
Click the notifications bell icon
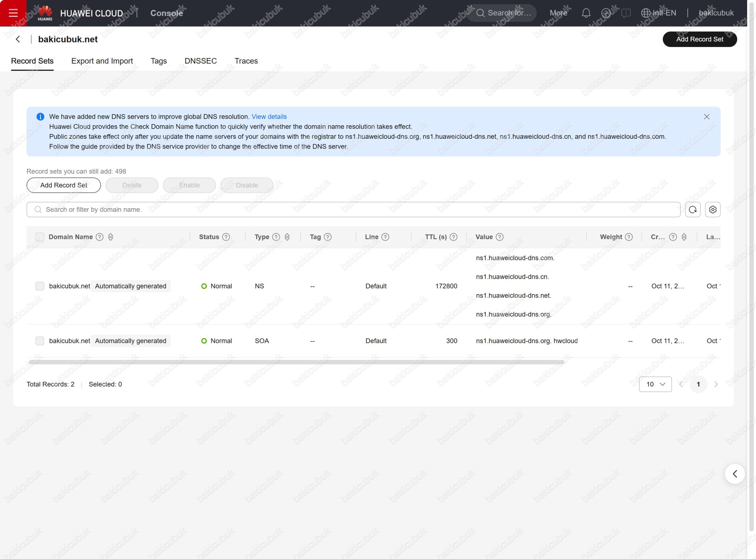point(586,13)
